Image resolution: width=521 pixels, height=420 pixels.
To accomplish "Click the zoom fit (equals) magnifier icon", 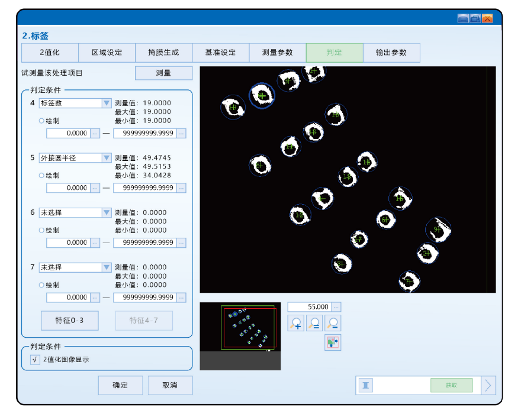I will 314,324.
